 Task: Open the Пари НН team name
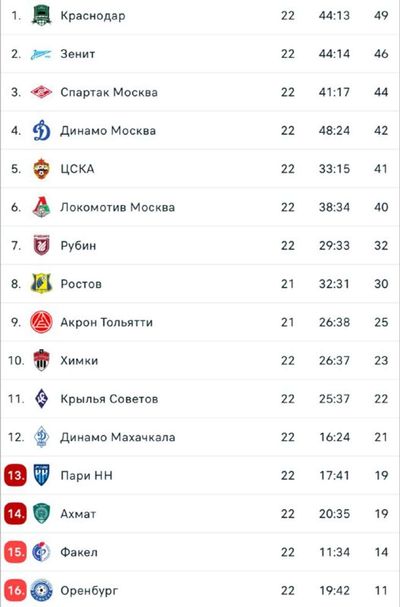pyautogui.click(x=87, y=475)
